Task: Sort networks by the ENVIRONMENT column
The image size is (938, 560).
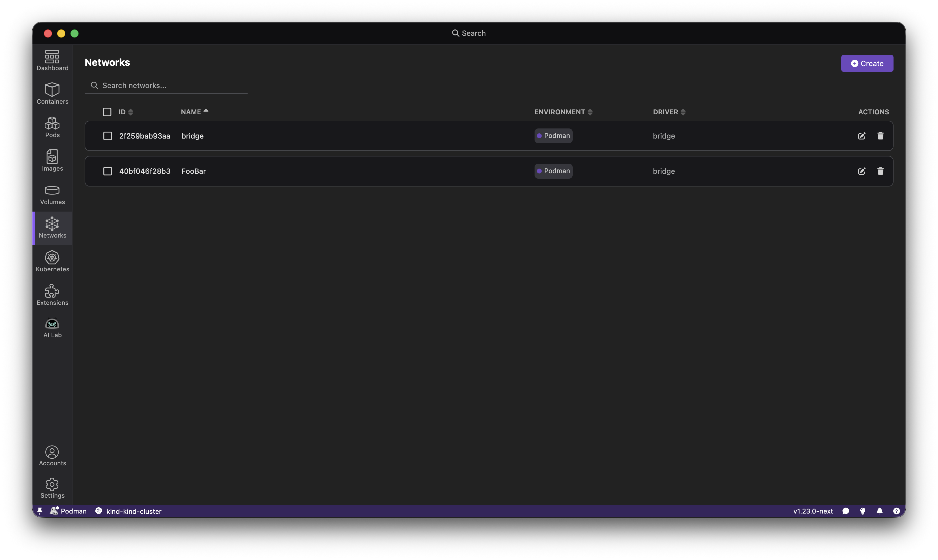Action: click(x=563, y=112)
